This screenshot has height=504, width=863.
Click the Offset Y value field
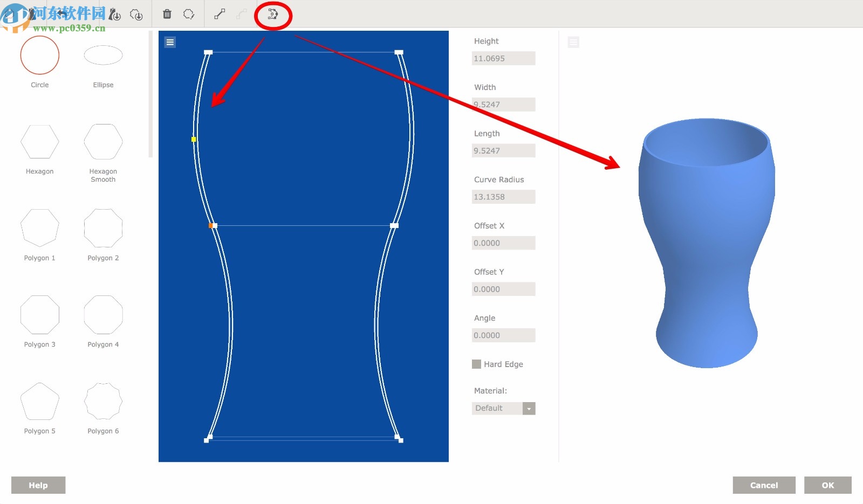pos(504,289)
